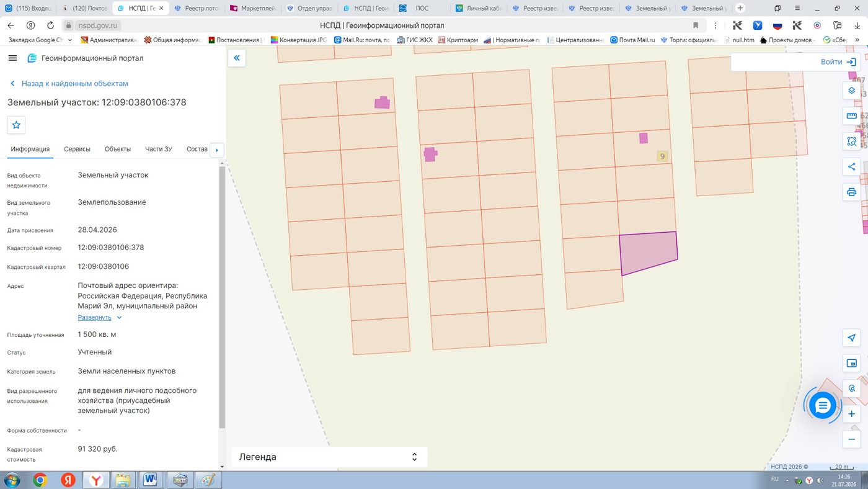
Task: Click the info panel vertical scrollbar
Action: click(x=222, y=298)
